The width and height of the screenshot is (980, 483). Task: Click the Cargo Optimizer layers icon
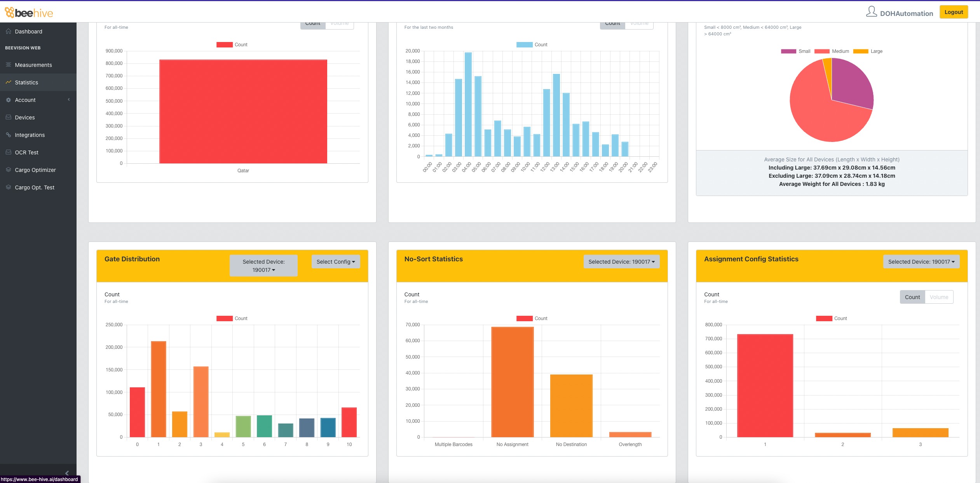(x=8, y=170)
